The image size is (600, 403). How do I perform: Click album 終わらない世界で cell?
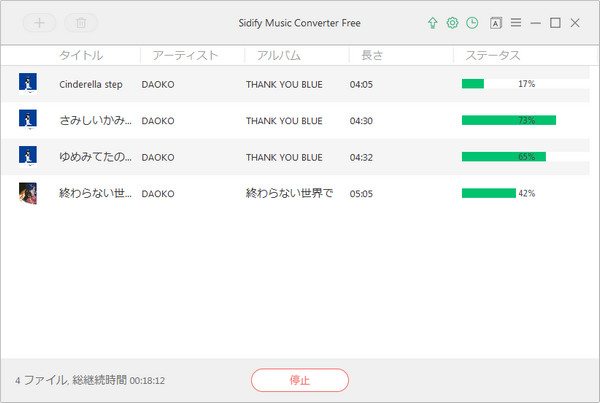[289, 193]
